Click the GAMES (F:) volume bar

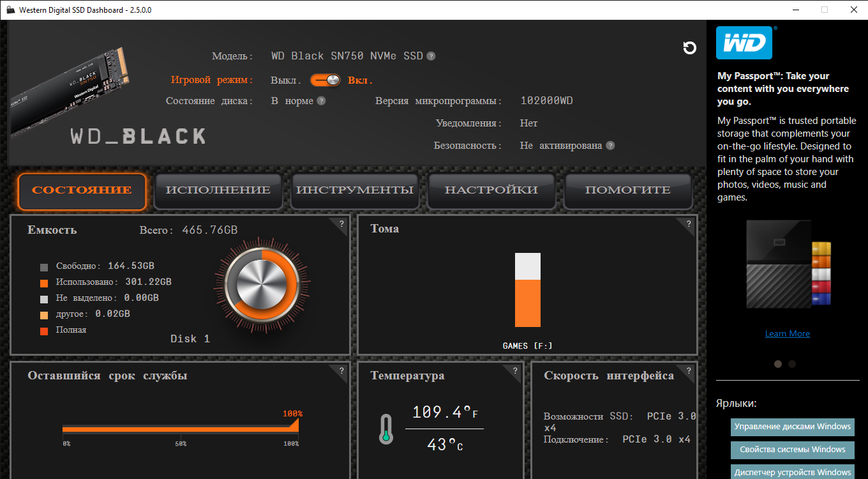(x=528, y=291)
